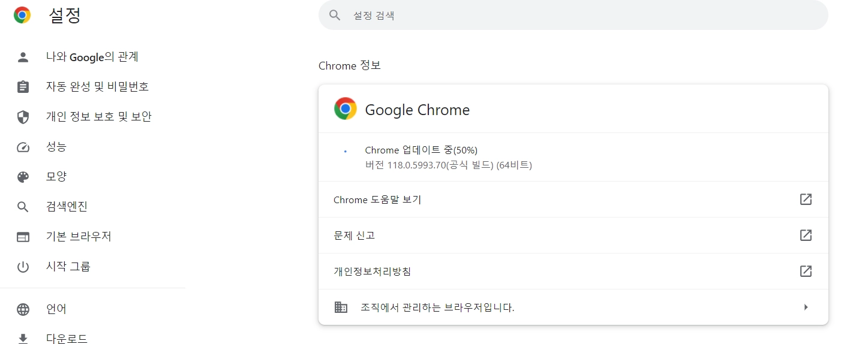Open the 검색엔진 settings section

point(67,207)
